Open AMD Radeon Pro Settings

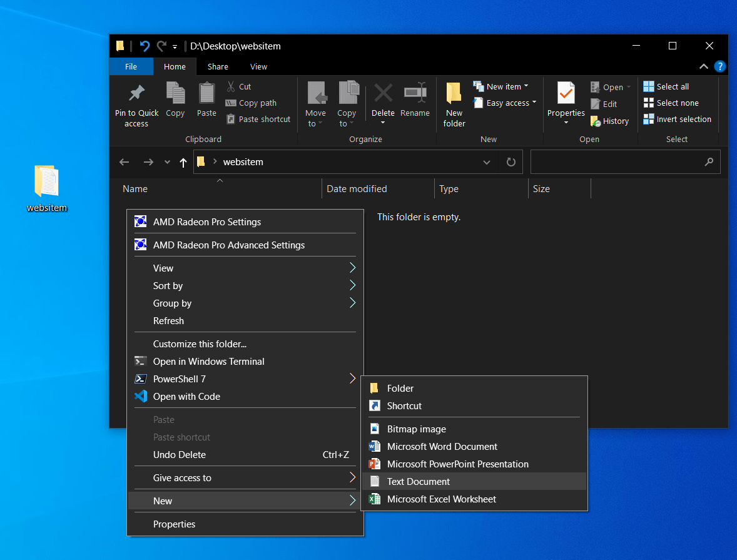(x=245, y=222)
